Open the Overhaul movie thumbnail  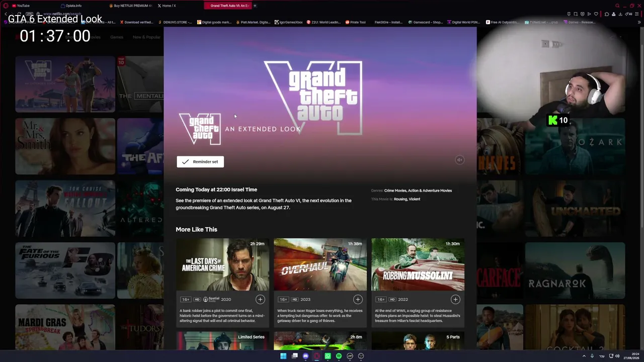320,264
